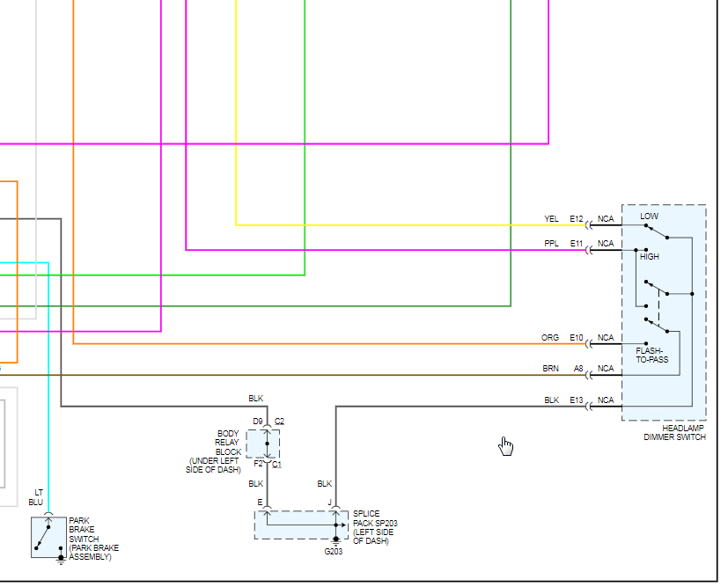Select the HIGH switch position label
The height and width of the screenshot is (587, 728).
[x=650, y=257]
